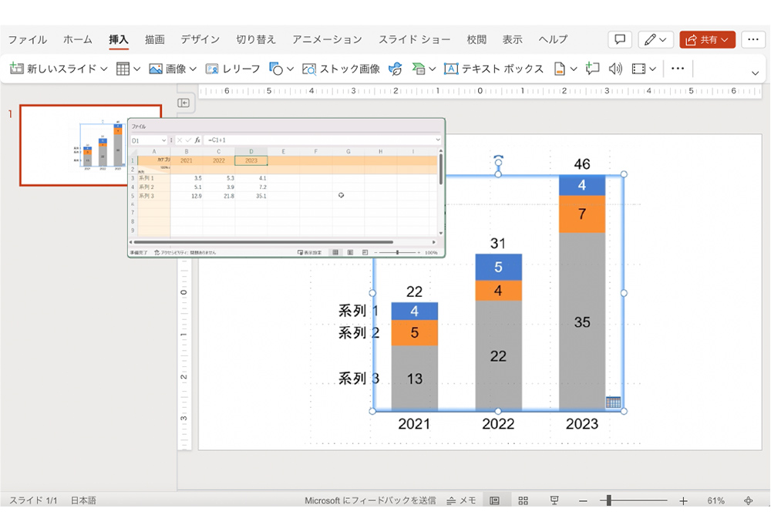Click the video film strip icon
Viewport: 771px width, 532px height.
pyautogui.click(x=638, y=69)
